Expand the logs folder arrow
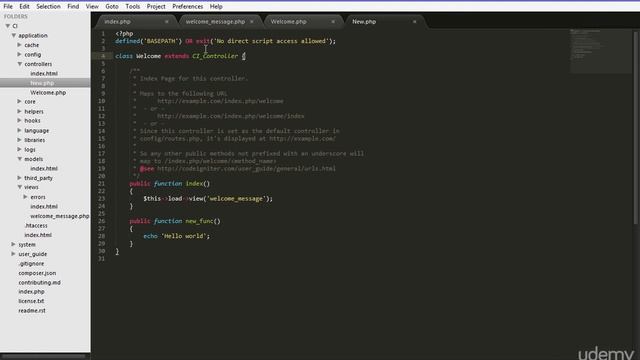The height and width of the screenshot is (360, 640). [19, 149]
